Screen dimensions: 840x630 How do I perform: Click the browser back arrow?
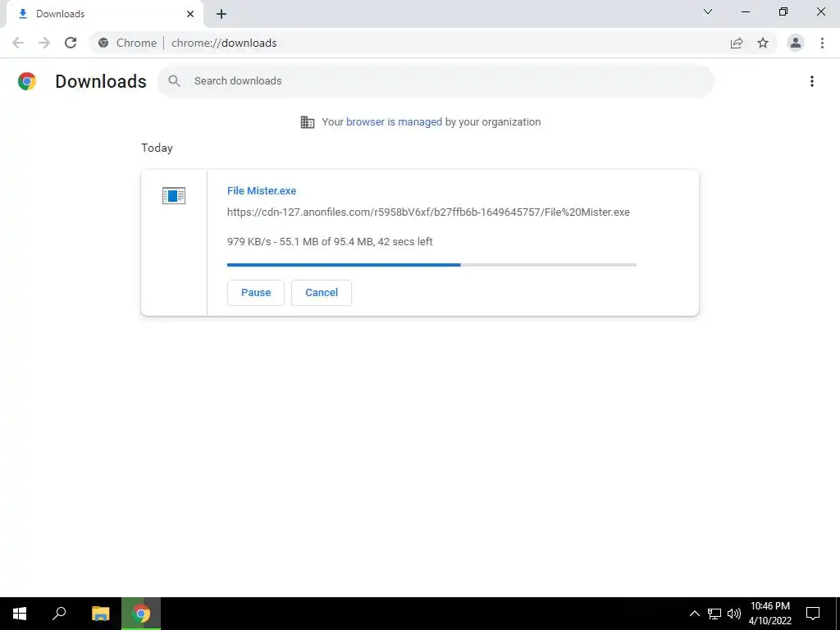point(18,43)
